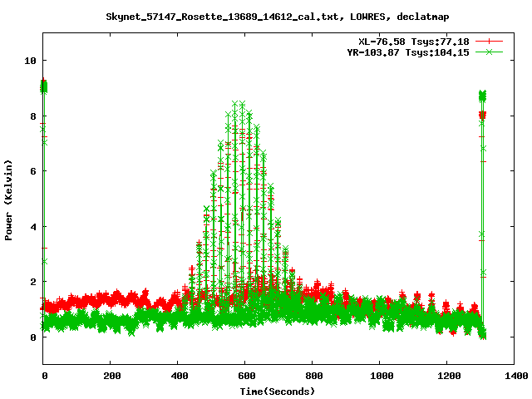Click the Time(Seconds) x-axis label
The width and height of the screenshot is (532, 399).
(x=277, y=392)
